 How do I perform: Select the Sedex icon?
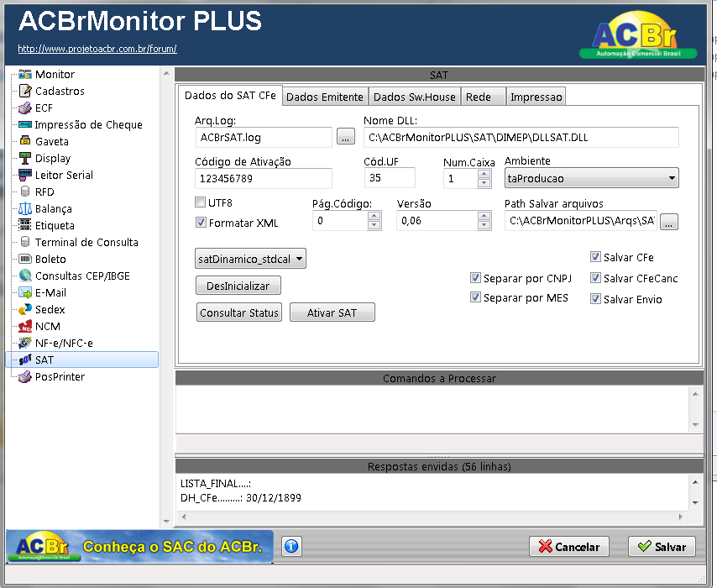pos(24,309)
